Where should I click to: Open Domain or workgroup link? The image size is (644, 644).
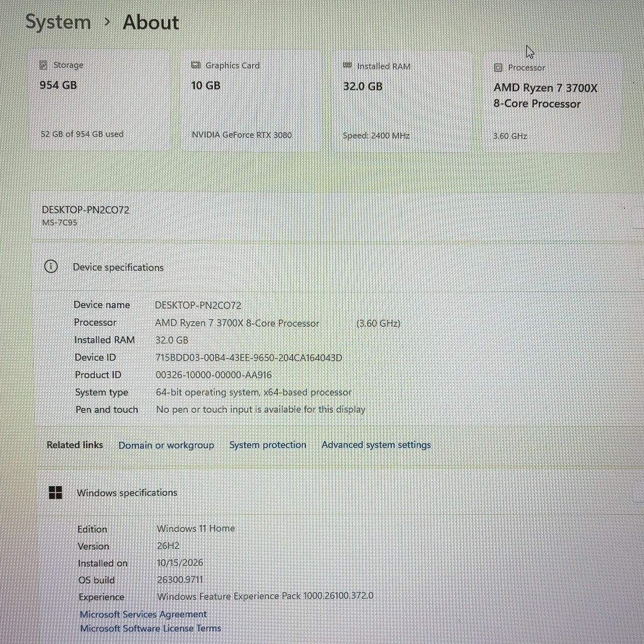(166, 445)
